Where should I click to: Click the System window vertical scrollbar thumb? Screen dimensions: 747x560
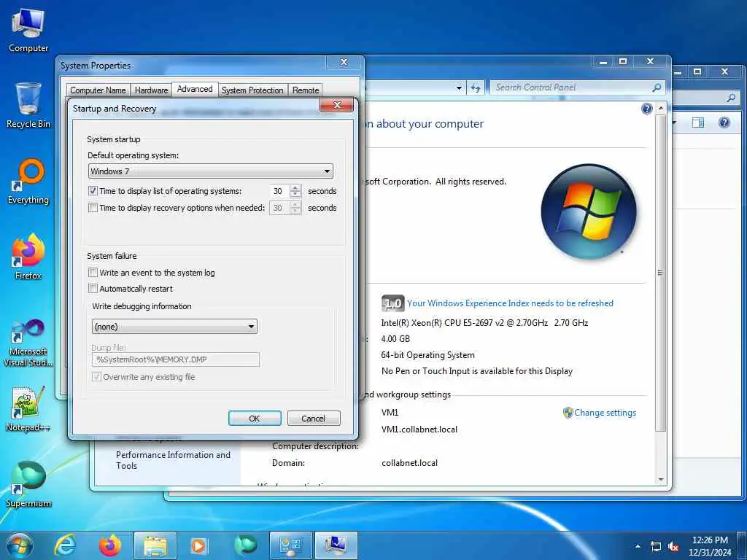click(660, 273)
